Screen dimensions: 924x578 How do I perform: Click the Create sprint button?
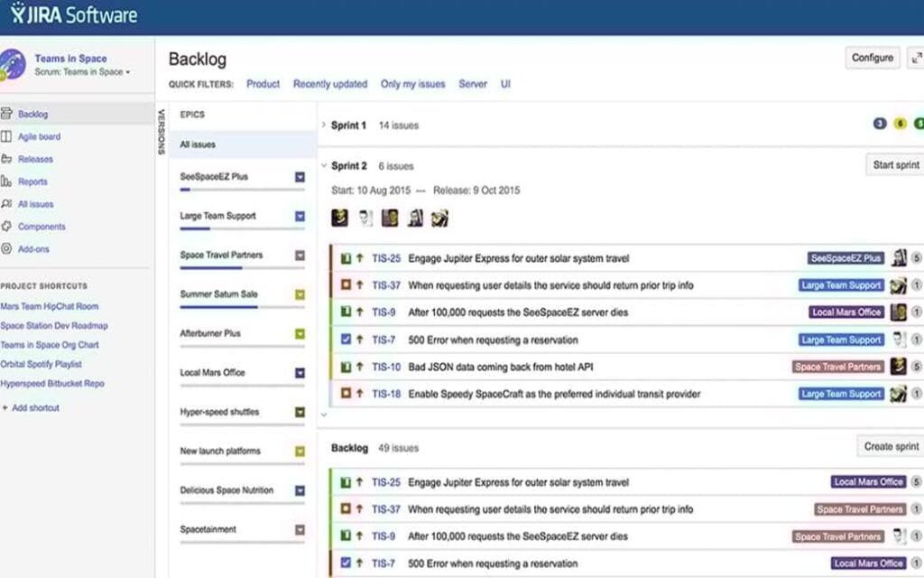891,446
